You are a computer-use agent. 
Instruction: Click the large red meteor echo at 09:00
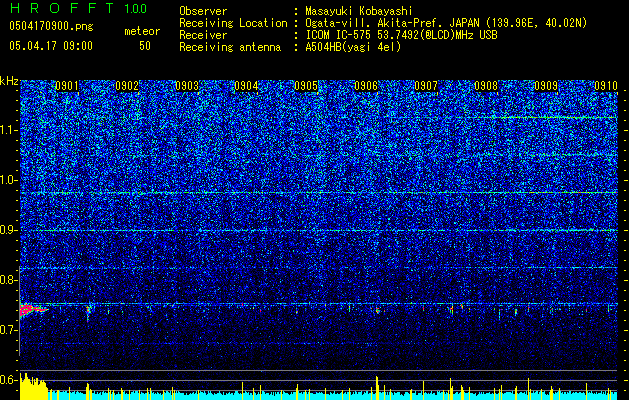coord(32,309)
